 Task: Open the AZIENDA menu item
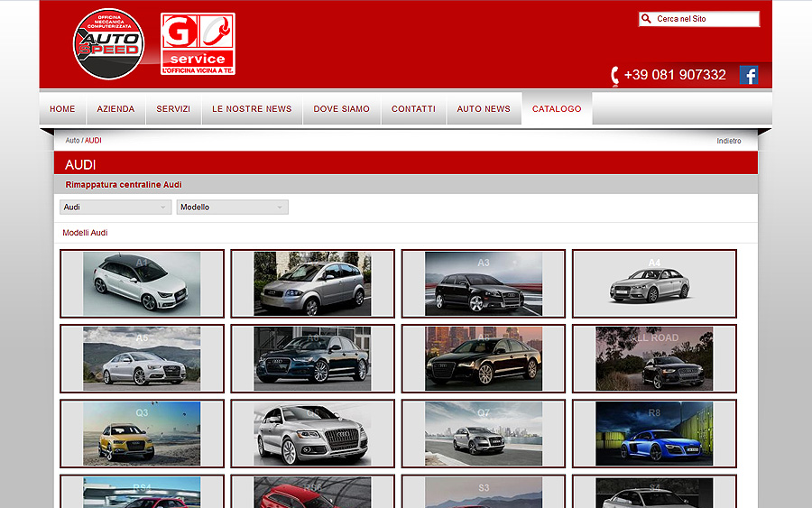116,109
